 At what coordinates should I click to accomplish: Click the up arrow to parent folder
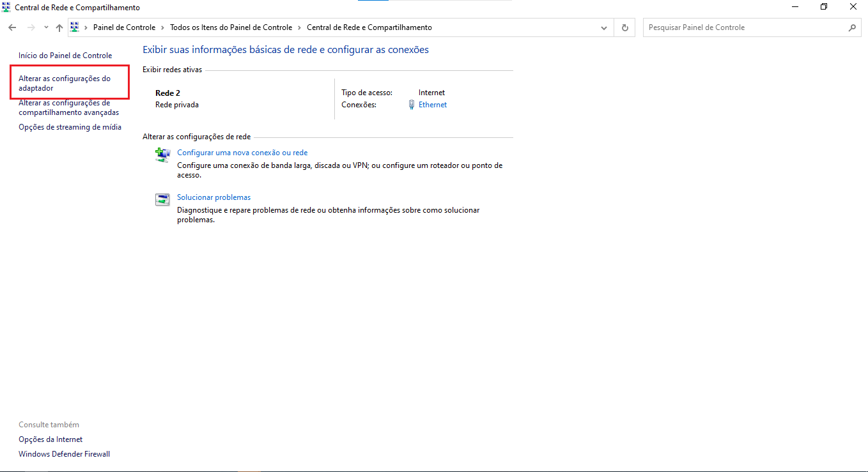59,27
